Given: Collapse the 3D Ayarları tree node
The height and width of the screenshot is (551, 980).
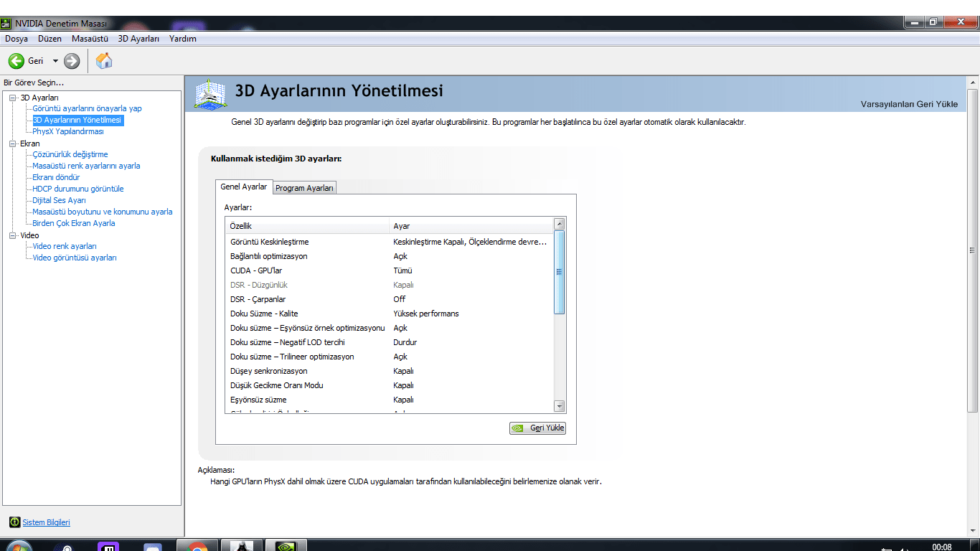Looking at the screenshot, I should pos(12,98).
